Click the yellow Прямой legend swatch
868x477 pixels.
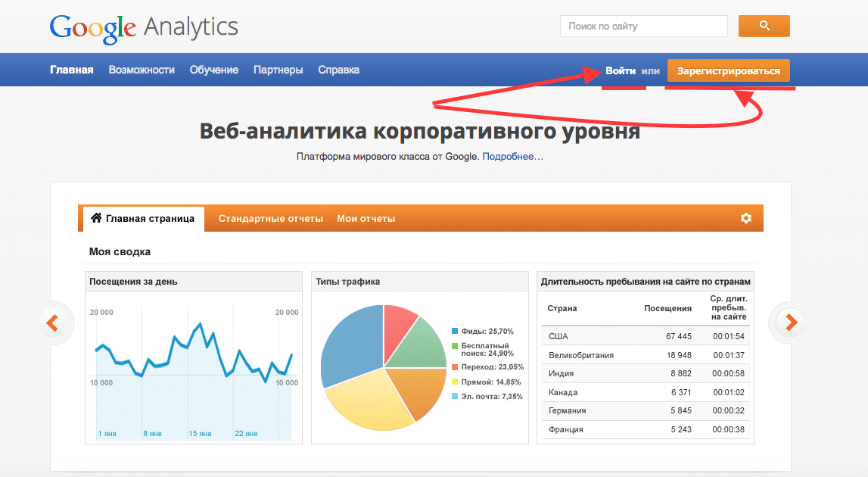(x=455, y=382)
